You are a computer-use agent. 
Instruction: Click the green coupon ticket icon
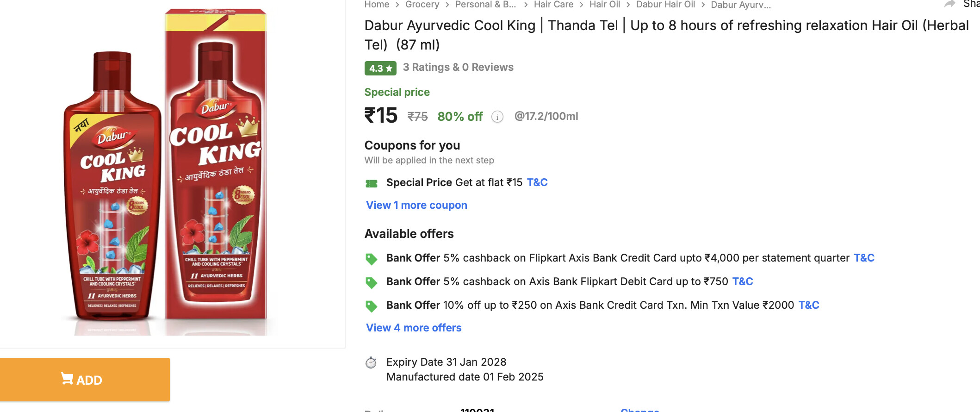(x=372, y=183)
